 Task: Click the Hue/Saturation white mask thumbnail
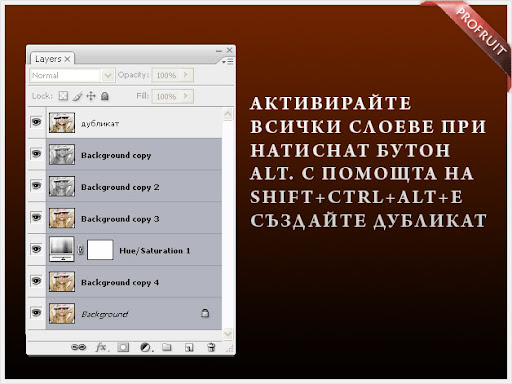[x=100, y=249]
